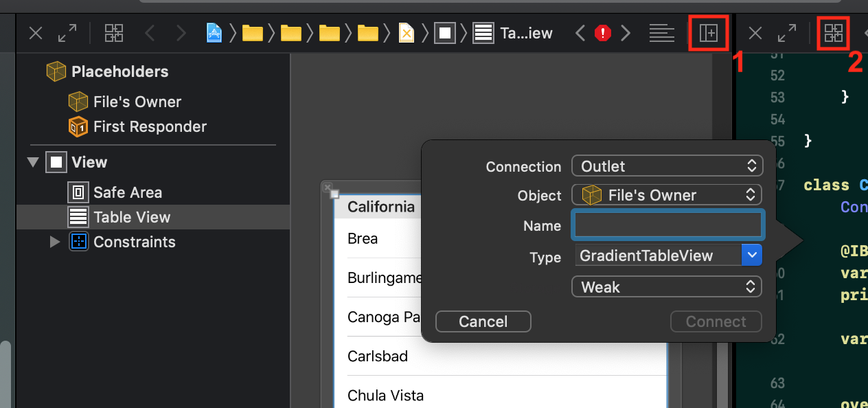Go to the previous issue chevron

point(580,33)
